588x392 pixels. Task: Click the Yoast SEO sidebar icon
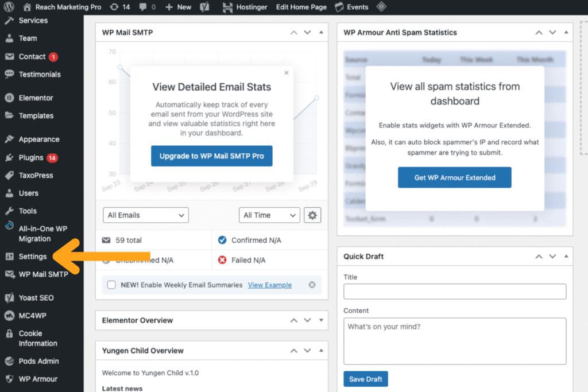tap(9, 297)
